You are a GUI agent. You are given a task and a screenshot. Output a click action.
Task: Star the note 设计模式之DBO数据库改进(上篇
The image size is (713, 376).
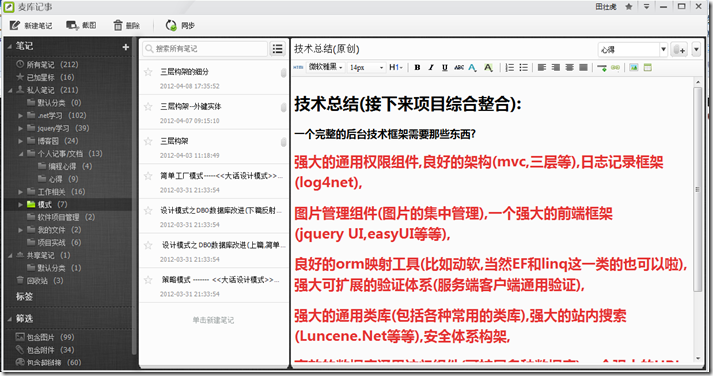click(148, 245)
